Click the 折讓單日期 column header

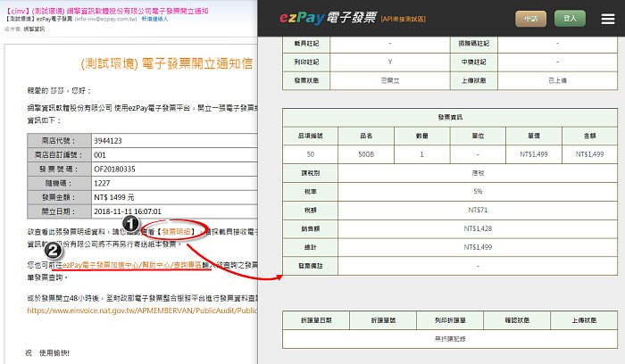[x=316, y=320]
